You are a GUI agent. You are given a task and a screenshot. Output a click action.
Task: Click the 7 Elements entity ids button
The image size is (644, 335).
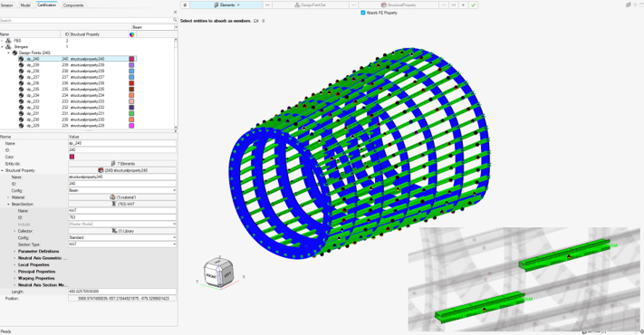[x=122, y=163]
